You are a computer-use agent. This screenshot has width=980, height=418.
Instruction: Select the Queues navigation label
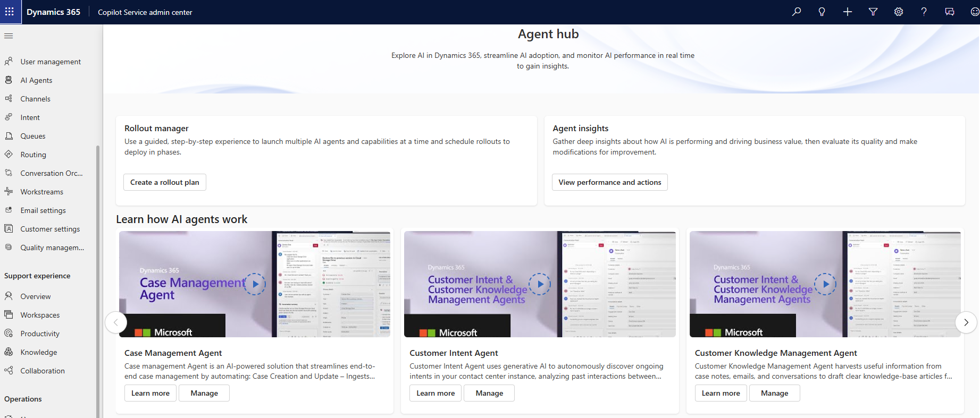click(33, 136)
